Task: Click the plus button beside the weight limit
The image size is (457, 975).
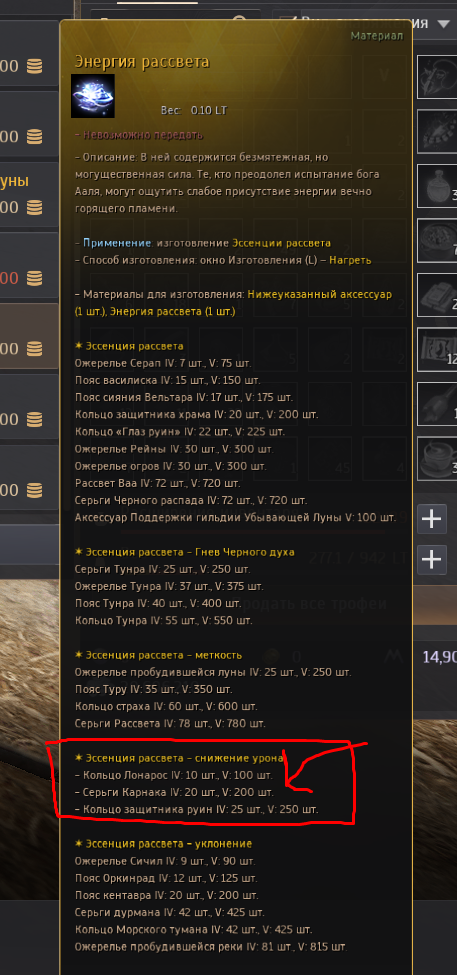Action: pos(431,560)
